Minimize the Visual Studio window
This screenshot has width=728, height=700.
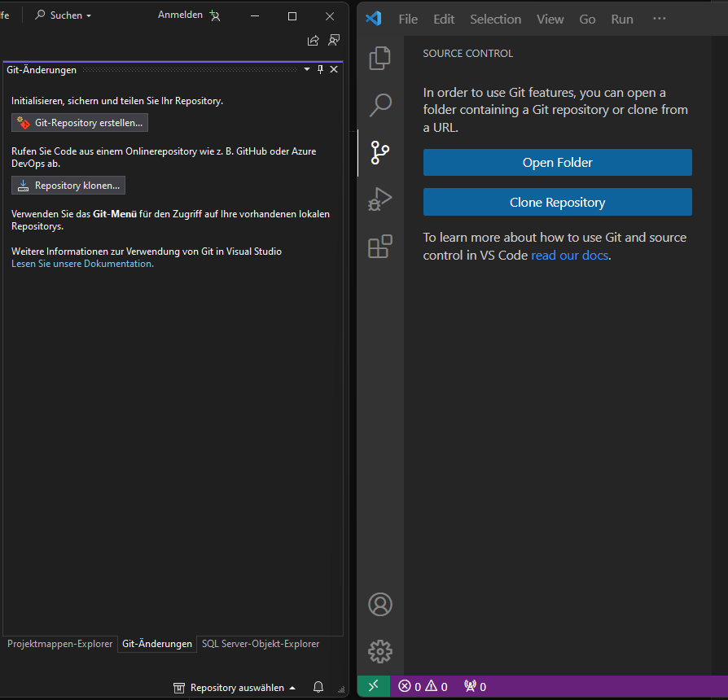click(255, 15)
